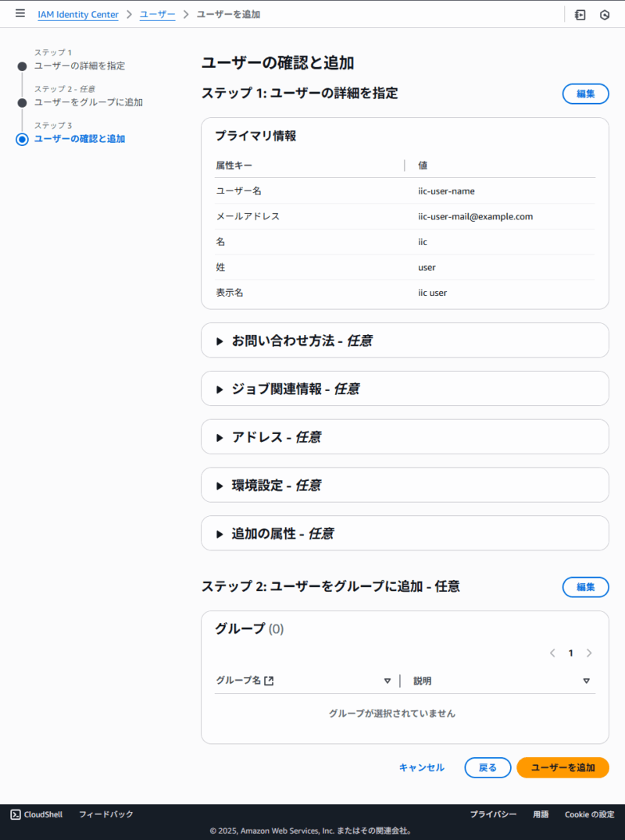Open Cookie の設定 in footer
This screenshot has height=840, width=625.
[x=589, y=814]
